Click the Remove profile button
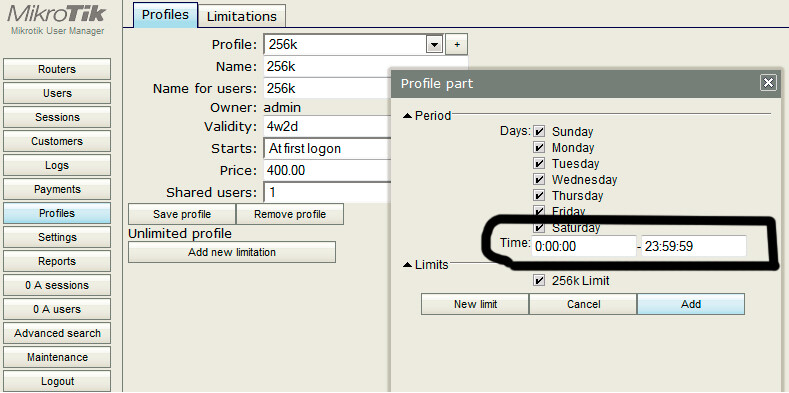This screenshot has width=789, height=393. pos(290,214)
